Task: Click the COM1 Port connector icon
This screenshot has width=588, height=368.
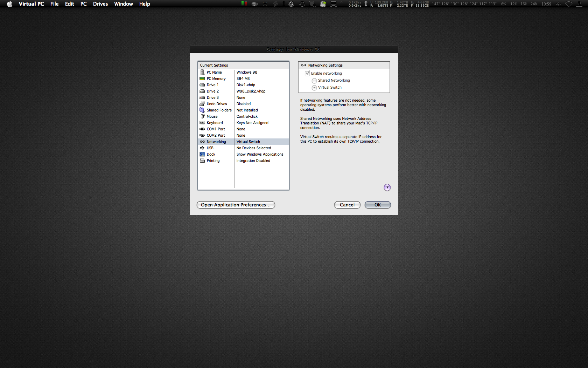Action: coord(202,129)
